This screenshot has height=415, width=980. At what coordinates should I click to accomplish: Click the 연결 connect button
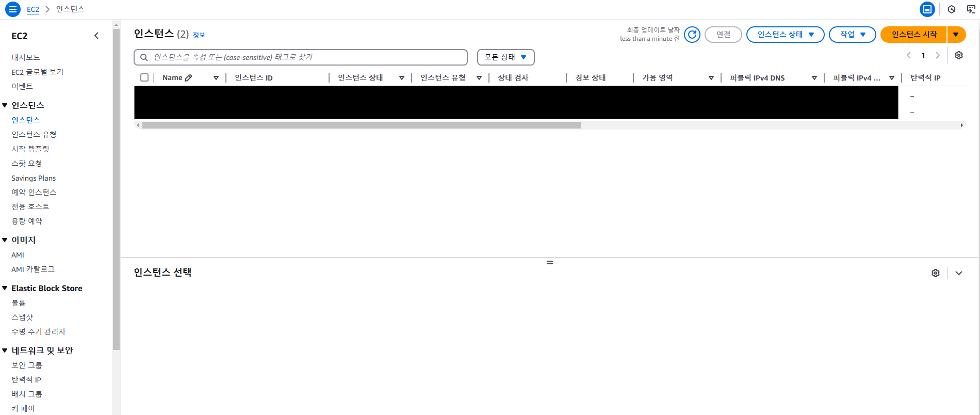point(723,35)
